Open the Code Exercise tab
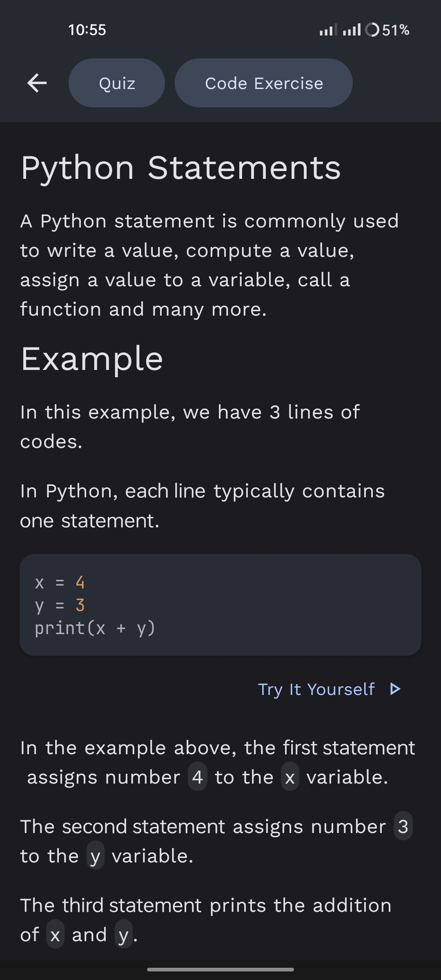Screen dimensions: 441x980 [264, 83]
